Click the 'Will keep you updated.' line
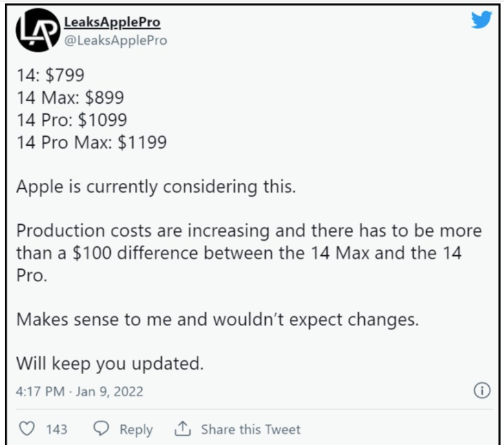Image resolution: width=504 pixels, height=445 pixels. click(109, 363)
